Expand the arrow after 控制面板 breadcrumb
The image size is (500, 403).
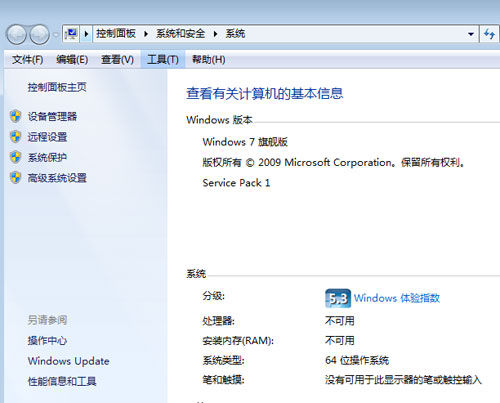click(x=146, y=34)
